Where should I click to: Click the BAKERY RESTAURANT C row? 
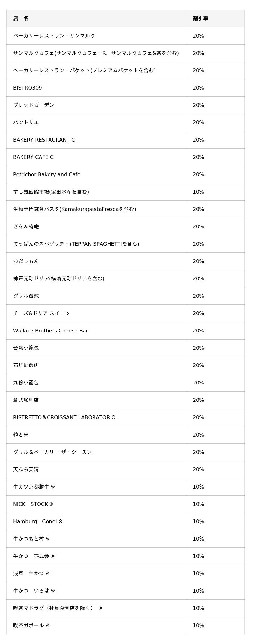(x=125, y=140)
